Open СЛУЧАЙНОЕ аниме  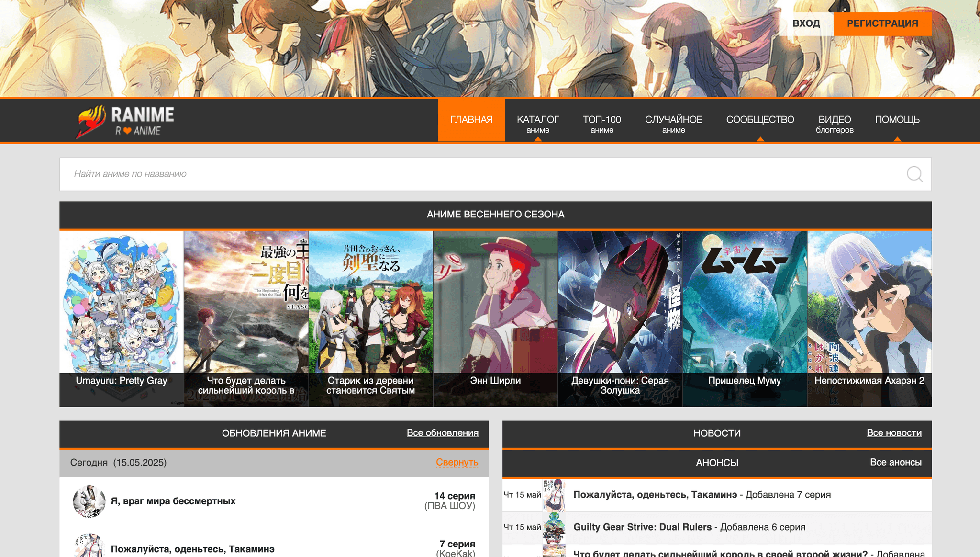674,120
